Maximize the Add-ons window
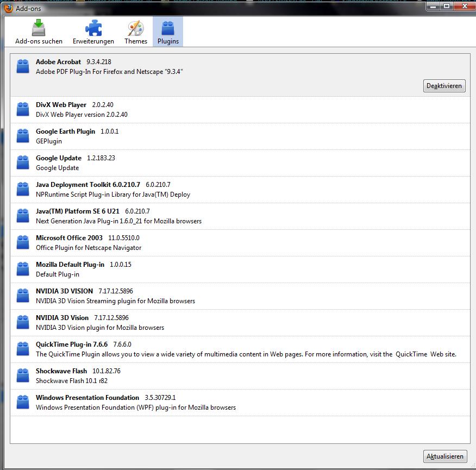Screen dimensions: 476x470 (x=447, y=6)
